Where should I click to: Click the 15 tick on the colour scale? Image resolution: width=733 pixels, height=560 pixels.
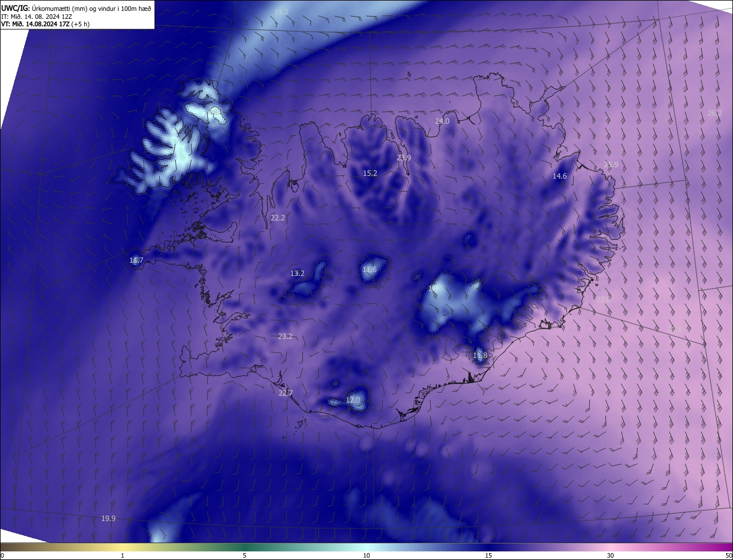(488, 555)
